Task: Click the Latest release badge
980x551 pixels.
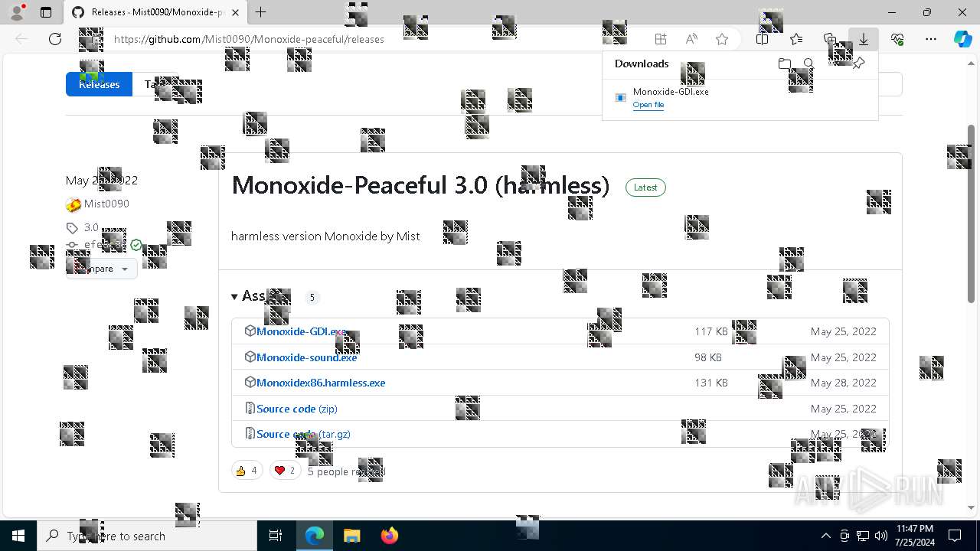Action: (645, 187)
